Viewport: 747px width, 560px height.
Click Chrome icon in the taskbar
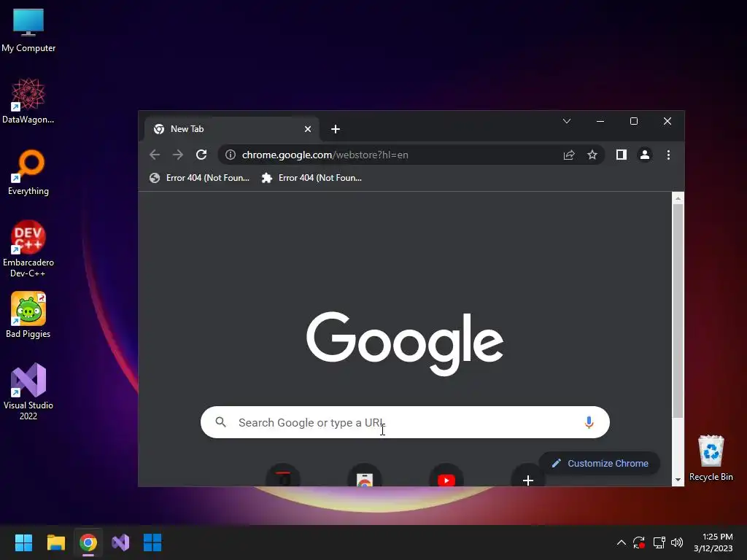coord(88,542)
